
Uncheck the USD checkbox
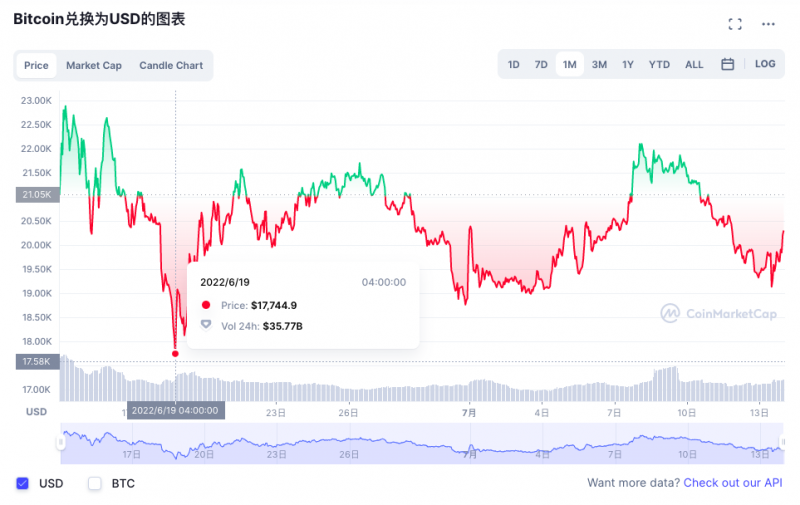pyautogui.click(x=23, y=484)
